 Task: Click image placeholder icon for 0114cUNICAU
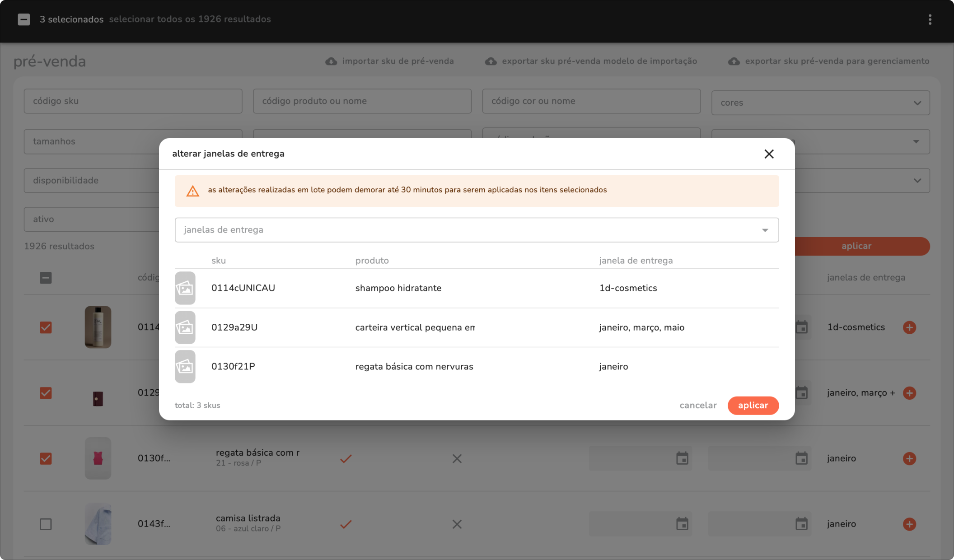(x=185, y=288)
